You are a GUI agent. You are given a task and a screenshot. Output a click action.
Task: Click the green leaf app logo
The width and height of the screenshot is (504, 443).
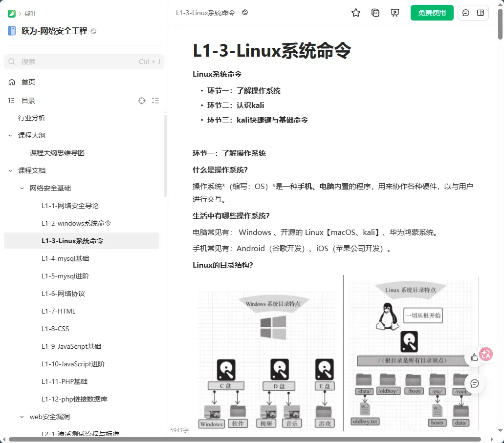click(12, 14)
